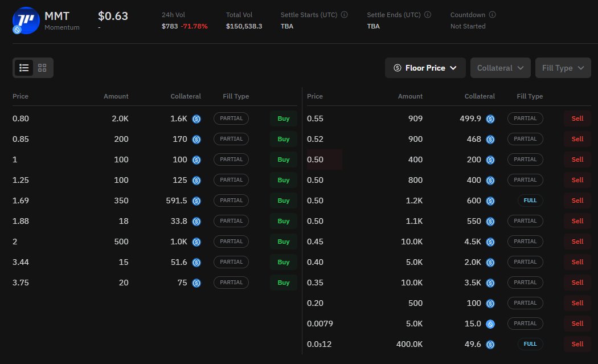The height and width of the screenshot is (364, 598).
Task: Sell into the 0.50 FULL order of 1.2K
Action: point(577,201)
